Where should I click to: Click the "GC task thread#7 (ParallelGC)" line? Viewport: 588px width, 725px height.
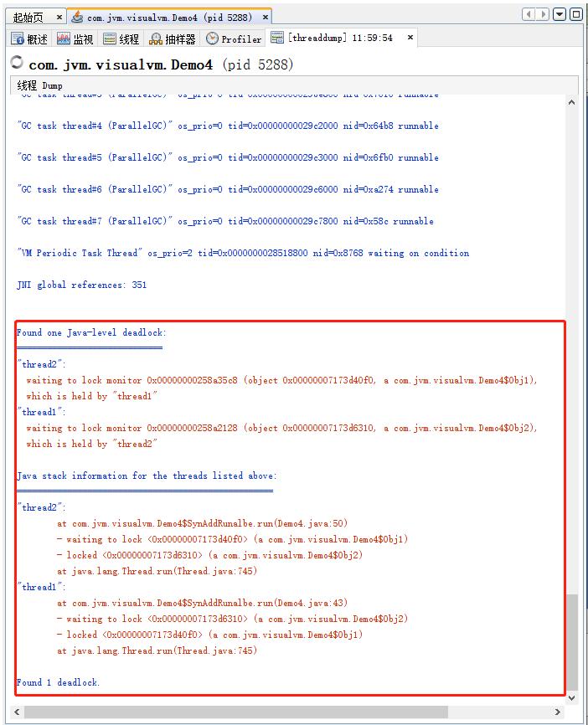pyautogui.click(x=226, y=222)
